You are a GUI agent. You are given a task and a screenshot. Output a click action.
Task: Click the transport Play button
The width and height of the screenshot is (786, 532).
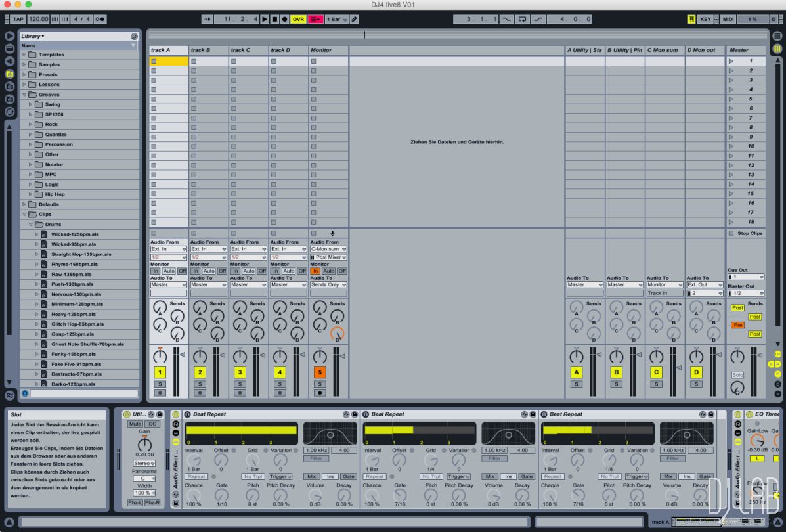[265, 19]
